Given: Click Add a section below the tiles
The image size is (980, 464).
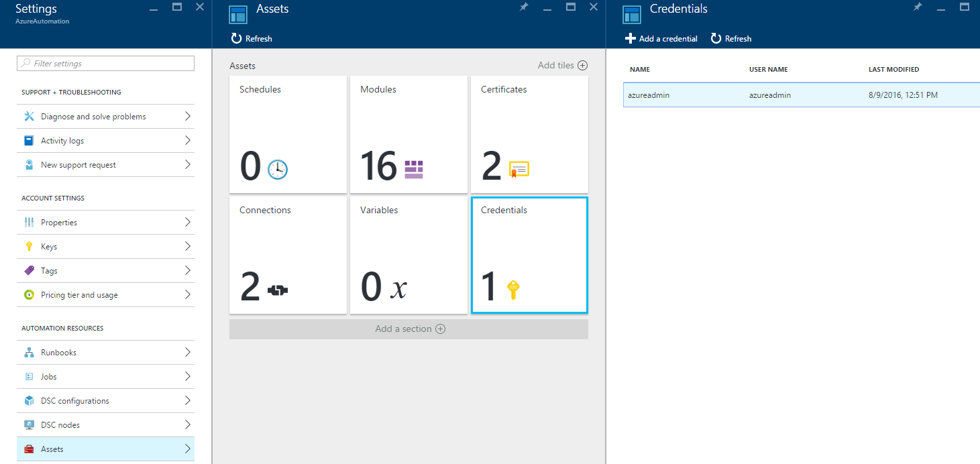Looking at the screenshot, I should pyautogui.click(x=409, y=329).
